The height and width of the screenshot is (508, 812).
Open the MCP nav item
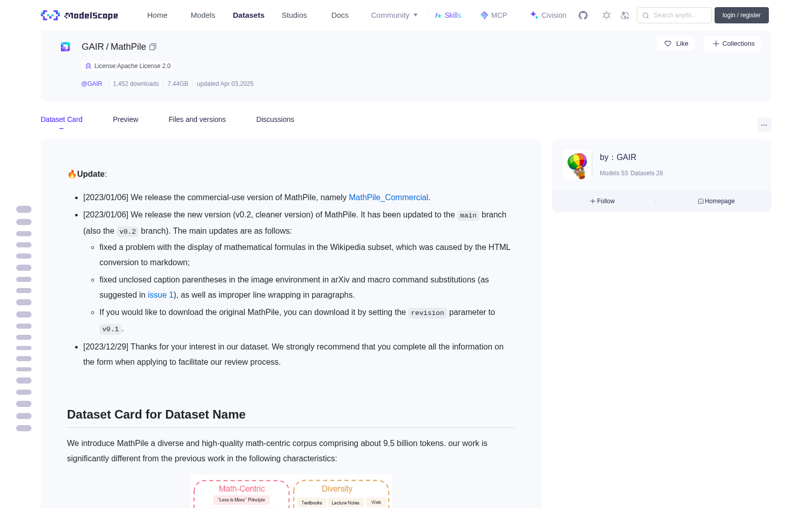tap(494, 15)
